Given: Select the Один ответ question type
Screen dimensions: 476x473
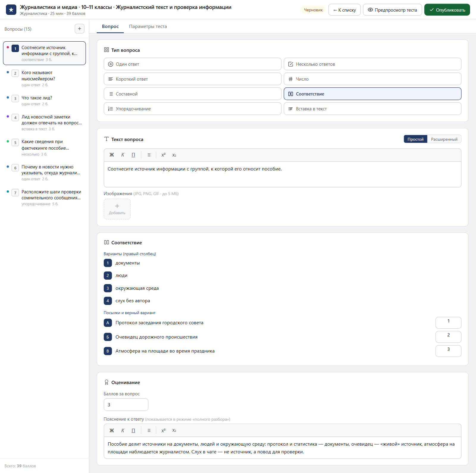Looking at the screenshot, I should click(192, 64).
